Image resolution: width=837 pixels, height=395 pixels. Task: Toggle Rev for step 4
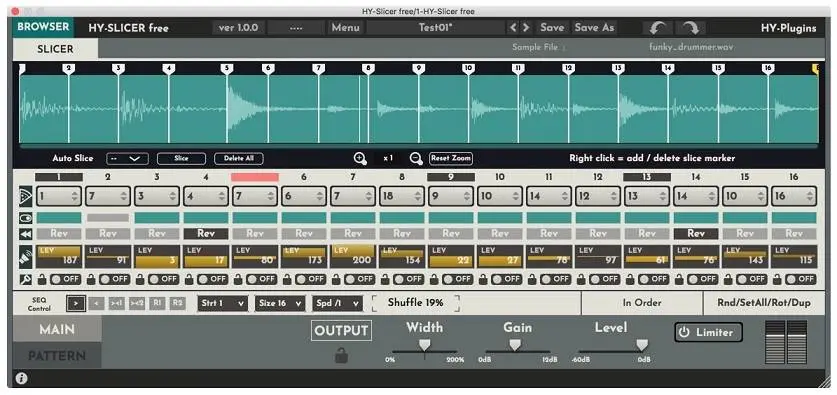(206, 234)
